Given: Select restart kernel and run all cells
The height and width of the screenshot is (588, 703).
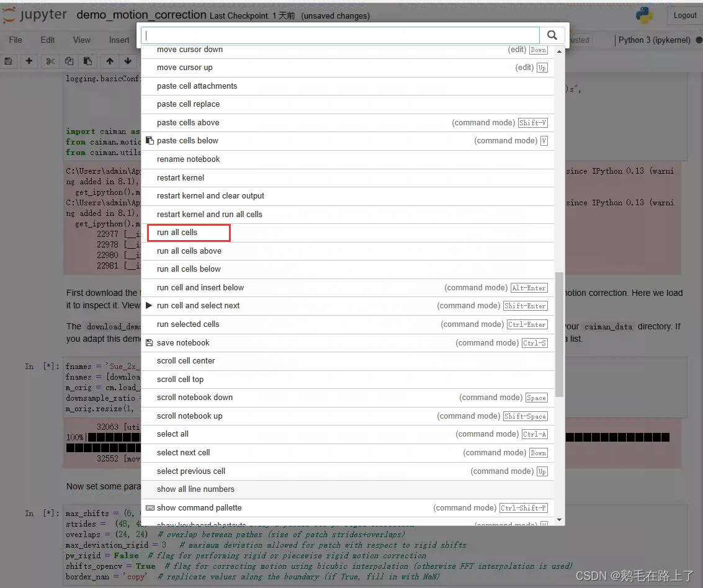Looking at the screenshot, I should pos(347,214).
